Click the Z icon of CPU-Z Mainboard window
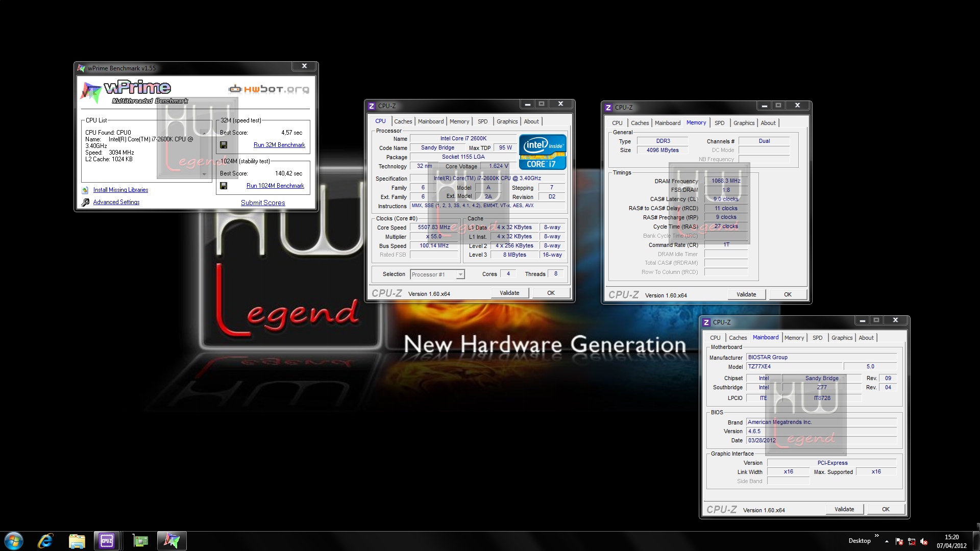The width and height of the screenshot is (980, 551). pyautogui.click(x=706, y=322)
